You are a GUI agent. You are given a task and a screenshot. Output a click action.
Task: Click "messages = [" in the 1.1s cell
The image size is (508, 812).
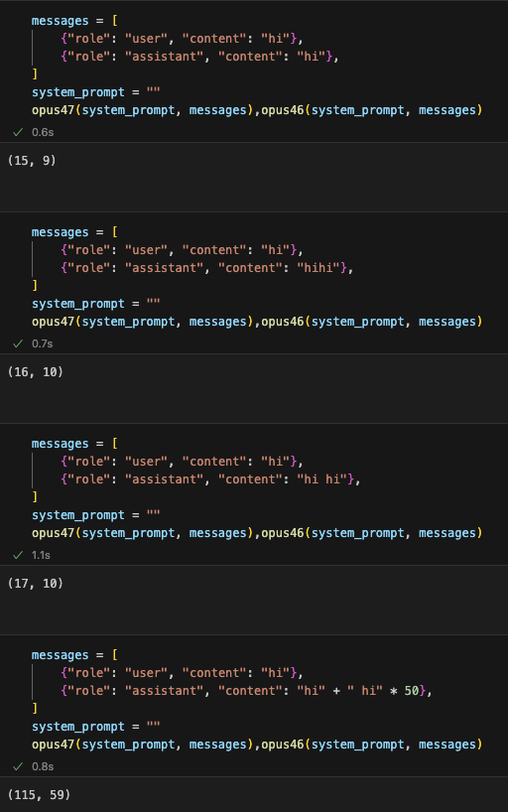coord(74,444)
